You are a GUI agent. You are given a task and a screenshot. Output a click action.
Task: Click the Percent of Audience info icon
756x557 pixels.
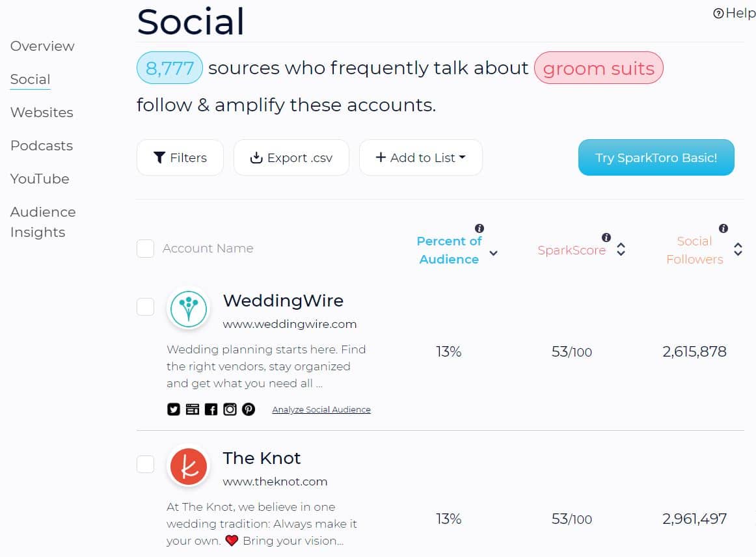click(x=479, y=228)
